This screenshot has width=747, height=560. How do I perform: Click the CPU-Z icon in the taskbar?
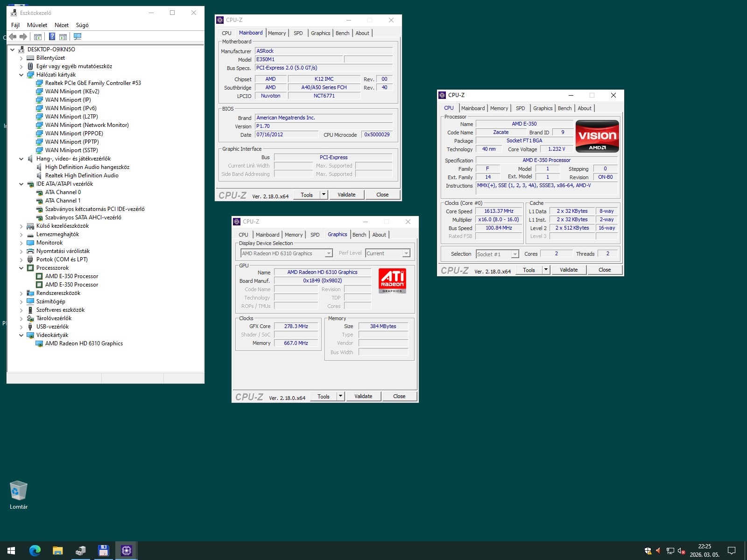[x=126, y=551]
